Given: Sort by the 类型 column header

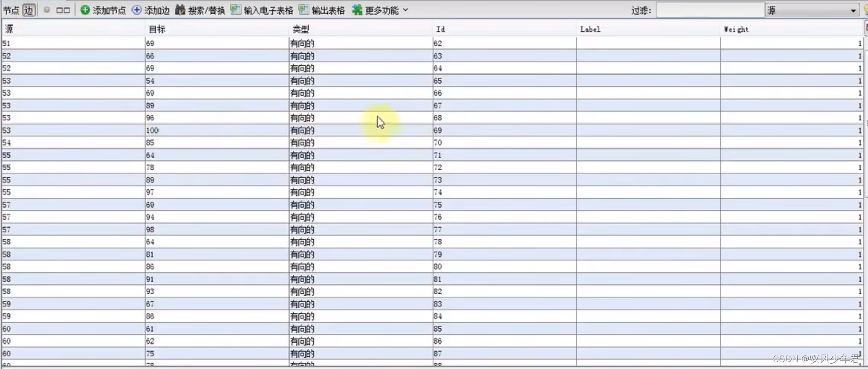Looking at the screenshot, I should pos(360,29).
